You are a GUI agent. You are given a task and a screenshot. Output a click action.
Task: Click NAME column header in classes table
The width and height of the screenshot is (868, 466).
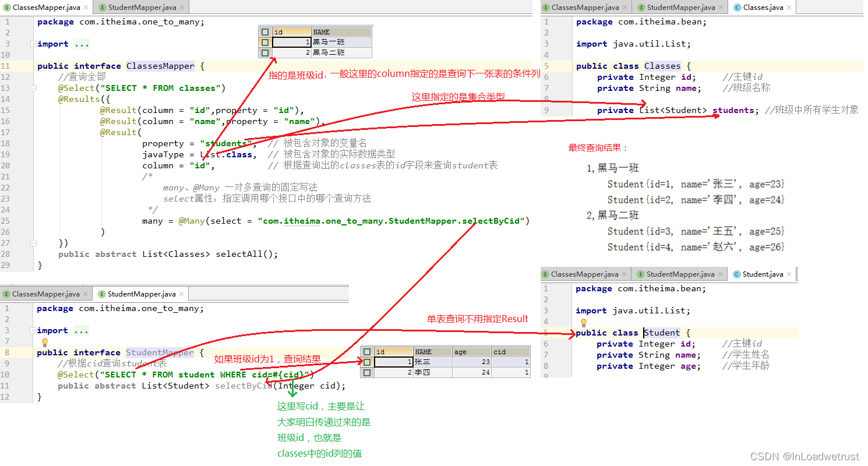click(342, 32)
